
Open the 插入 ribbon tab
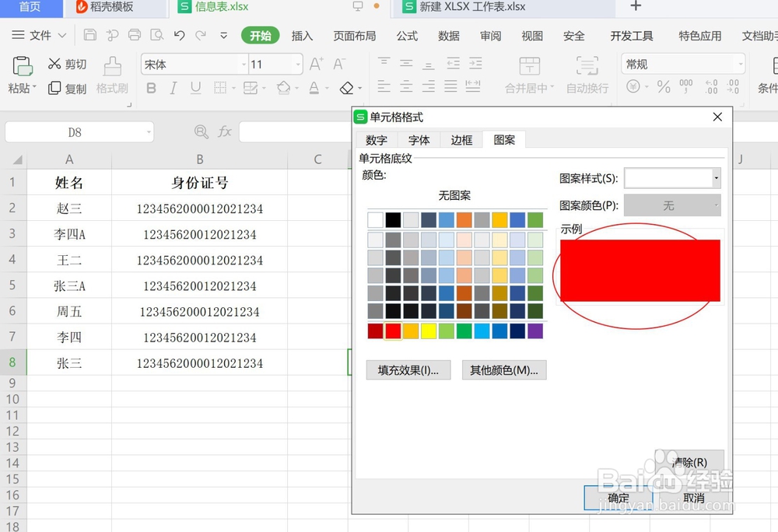[302, 36]
